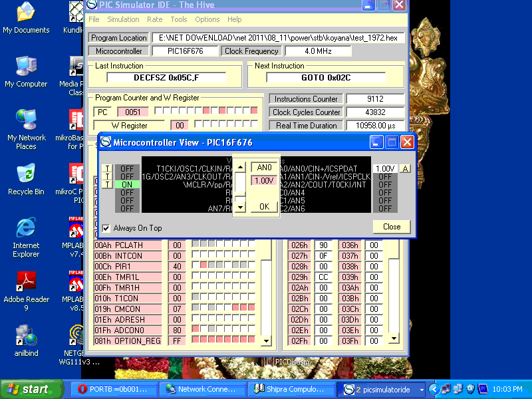Expand picsimulatoride taskbar group
Screen dimensions: 532x399
pyautogui.click(x=422, y=390)
